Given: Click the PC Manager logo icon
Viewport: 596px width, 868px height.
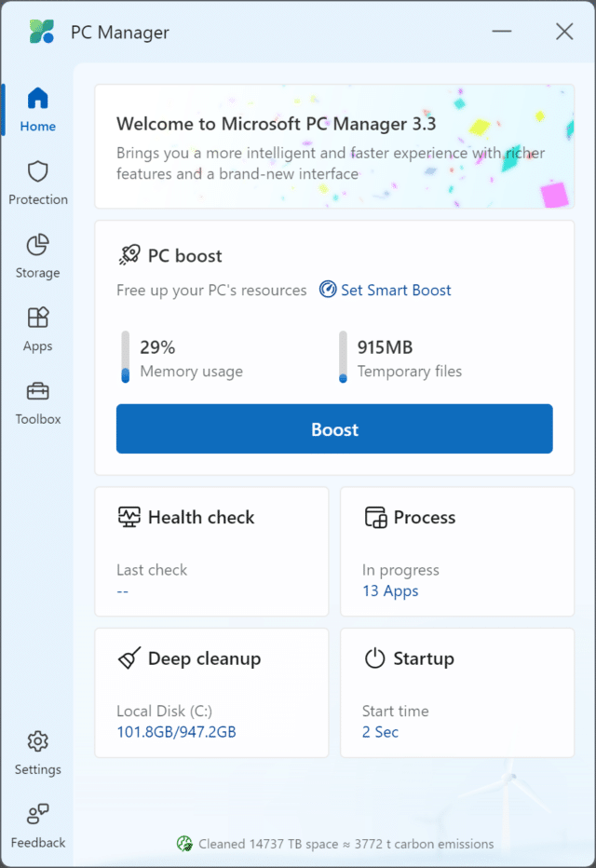Looking at the screenshot, I should coord(42,32).
